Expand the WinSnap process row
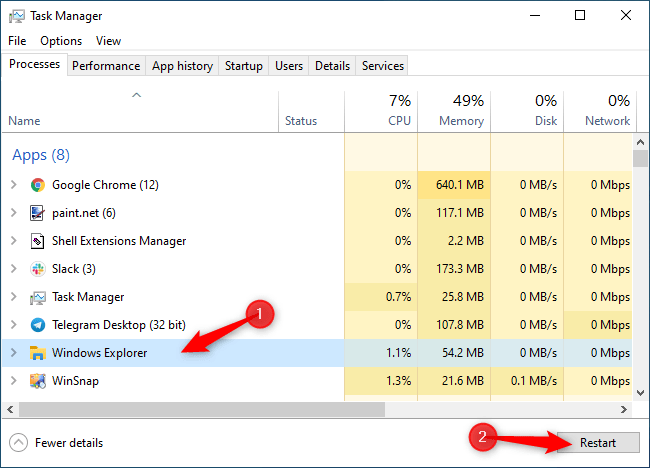 point(14,381)
